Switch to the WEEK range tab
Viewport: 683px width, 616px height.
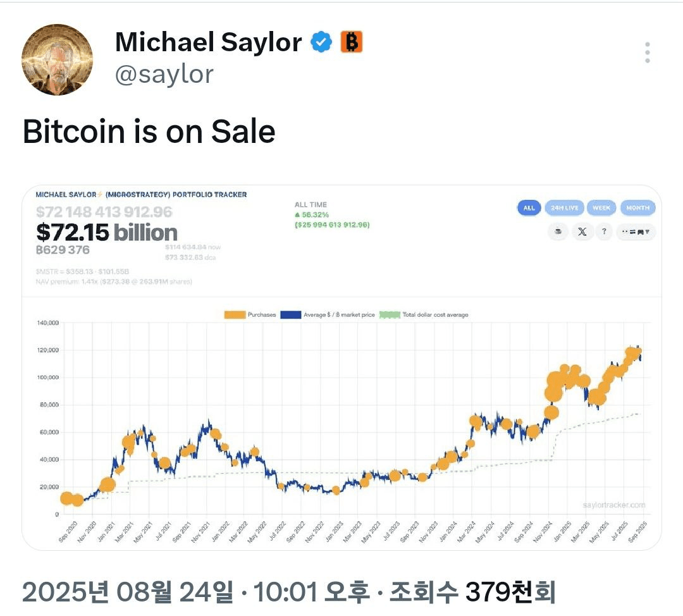coord(601,208)
